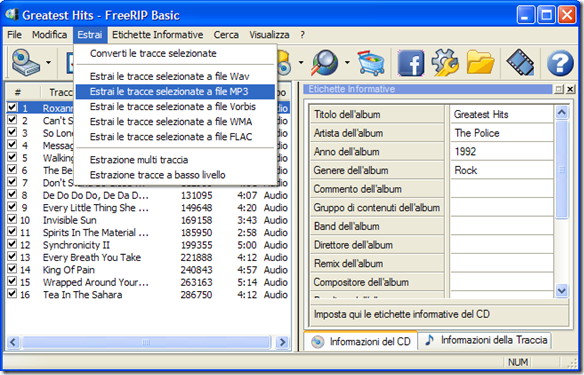The height and width of the screenshot is (375, 584).
Task: Click the NUM status bar indicator
Action: point(518,362)
